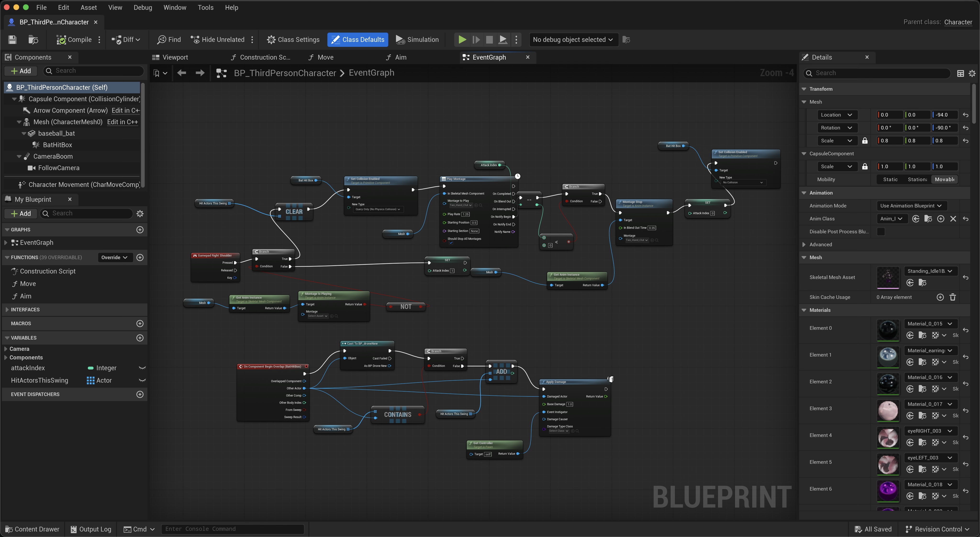This screenshot has height=537, width=980.
Task: Click the Element 0 material thumbnail
Action: (888, 330)
